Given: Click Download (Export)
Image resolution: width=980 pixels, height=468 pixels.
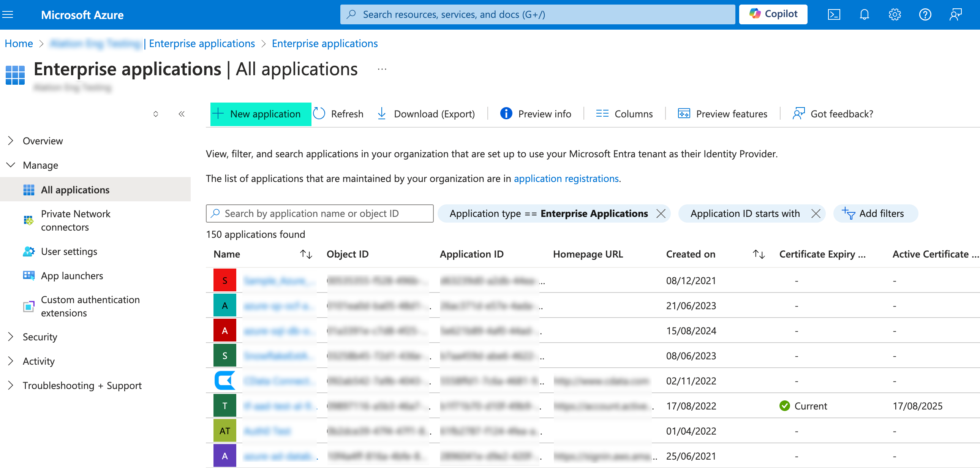Looking at the screenshot, I should (426, 114).
